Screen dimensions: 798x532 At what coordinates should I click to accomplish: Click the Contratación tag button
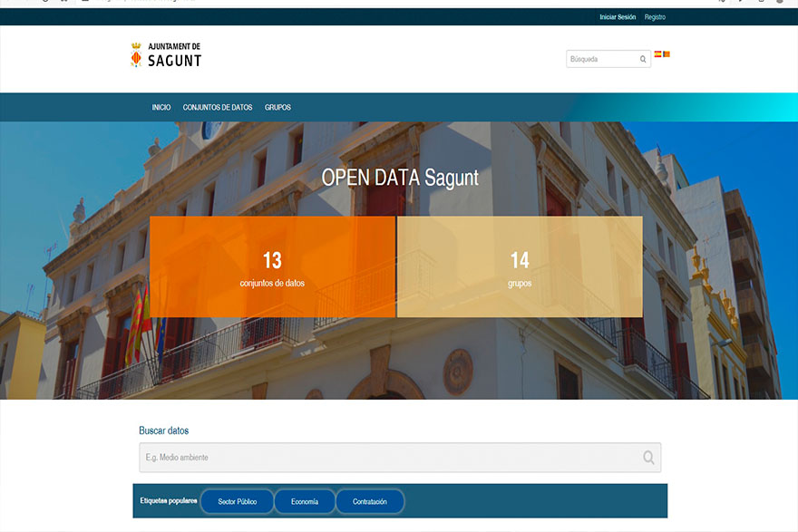[x=370, y=501]
